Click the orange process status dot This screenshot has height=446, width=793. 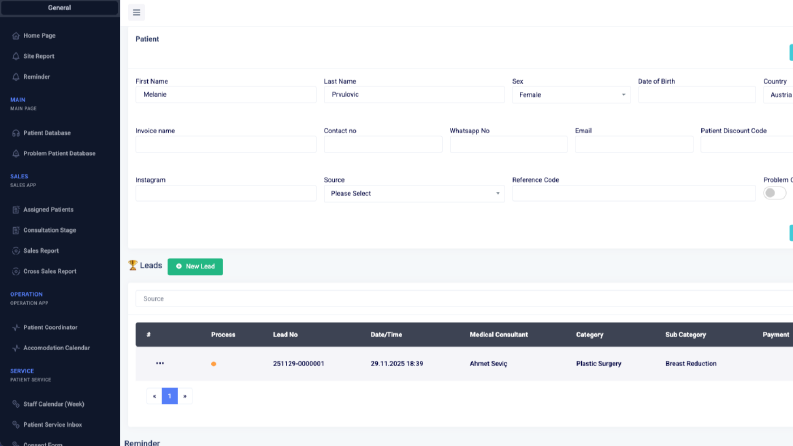(x=213, y=364)
